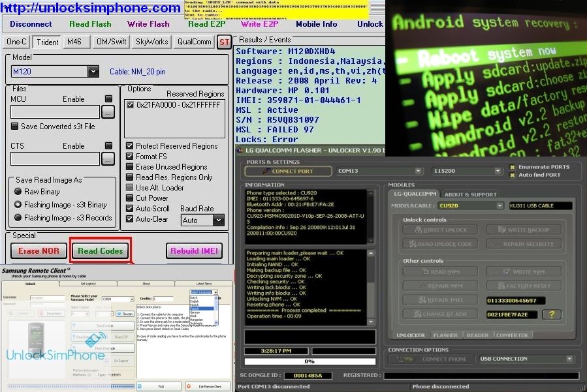The image size is (587, 392).
Task: Uncheck reserved region 0x21FA0000 - 0x21FFFFFF
Action: 131,105
